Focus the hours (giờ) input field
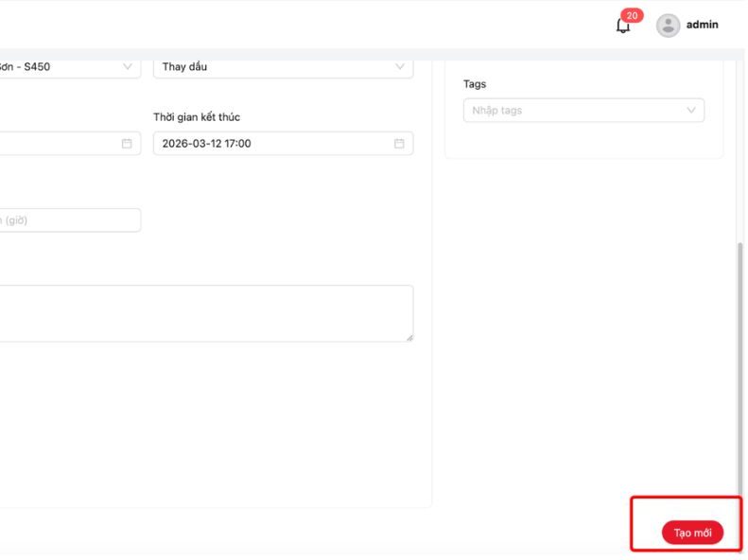 point(66,220)
